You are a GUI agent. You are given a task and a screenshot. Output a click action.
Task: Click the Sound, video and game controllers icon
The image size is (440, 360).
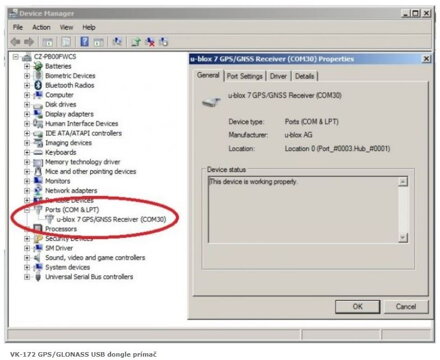[x=38, y=258]
